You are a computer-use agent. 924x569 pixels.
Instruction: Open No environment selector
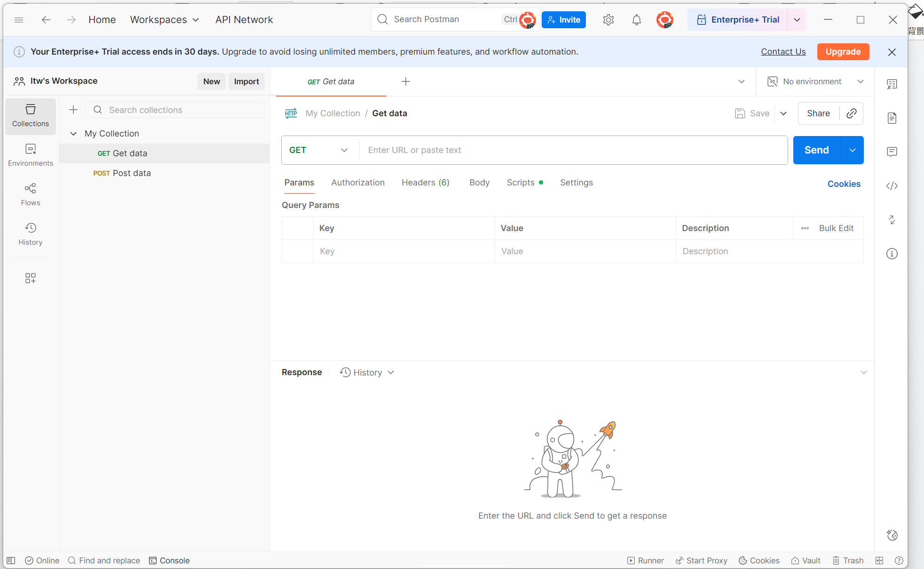pos(815,81)
